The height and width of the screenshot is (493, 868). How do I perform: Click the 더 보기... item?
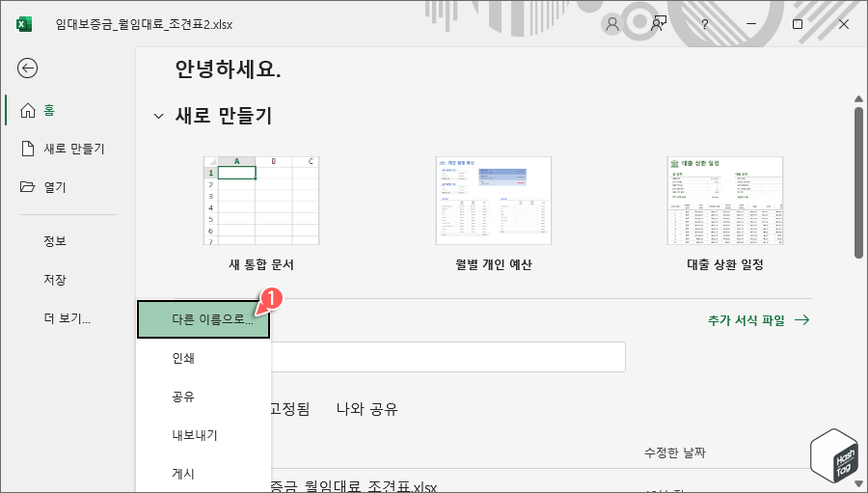67,318
